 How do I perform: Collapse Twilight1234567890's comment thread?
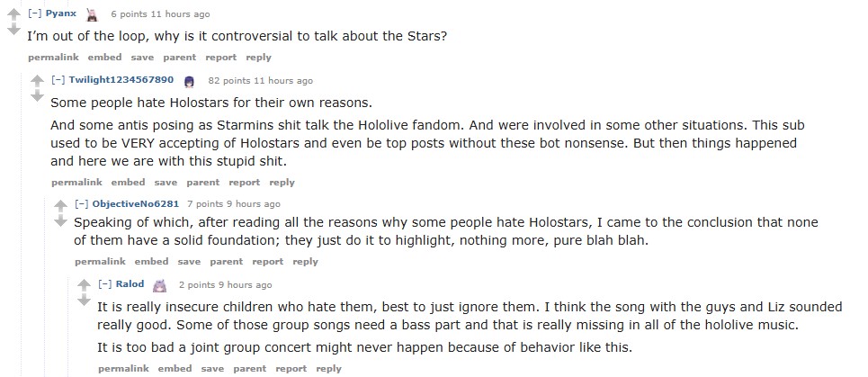coord(58,80)
